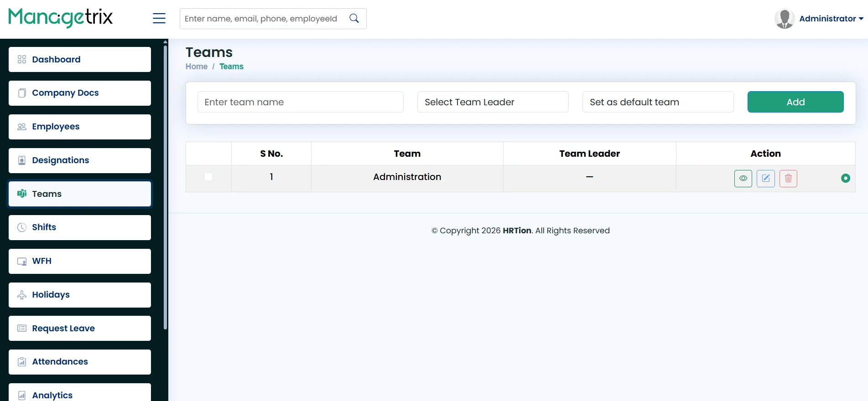868x401 pixels.
Task: Click the Action column header
Action: 765,154
